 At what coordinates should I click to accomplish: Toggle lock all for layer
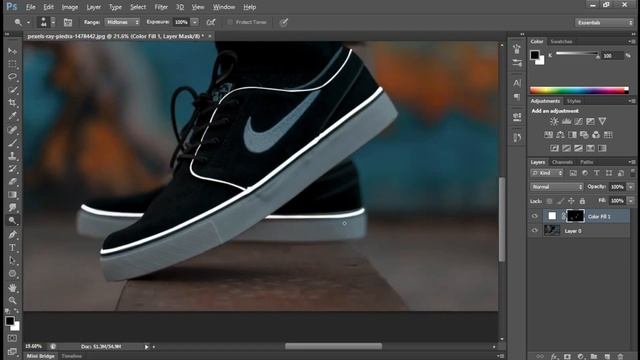point(582,201)
